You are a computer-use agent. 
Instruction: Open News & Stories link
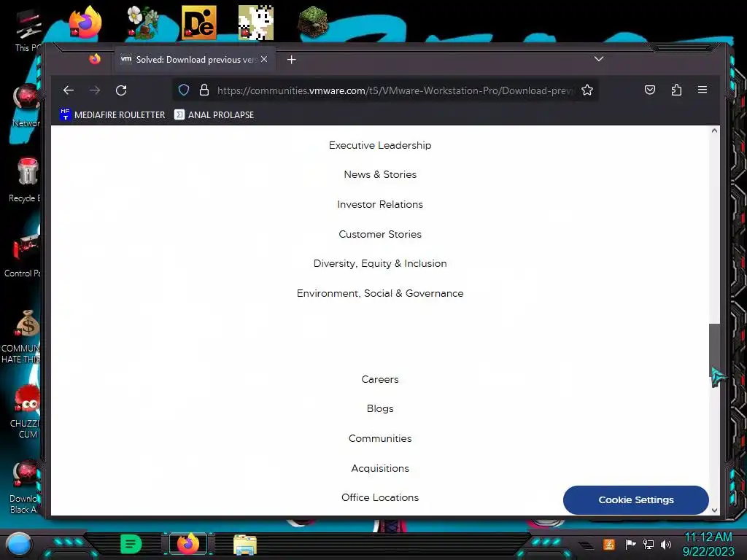[380, 174]
